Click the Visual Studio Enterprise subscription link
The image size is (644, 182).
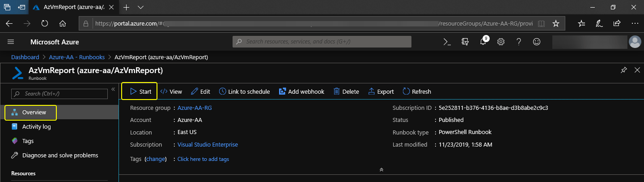click(208, 145)
